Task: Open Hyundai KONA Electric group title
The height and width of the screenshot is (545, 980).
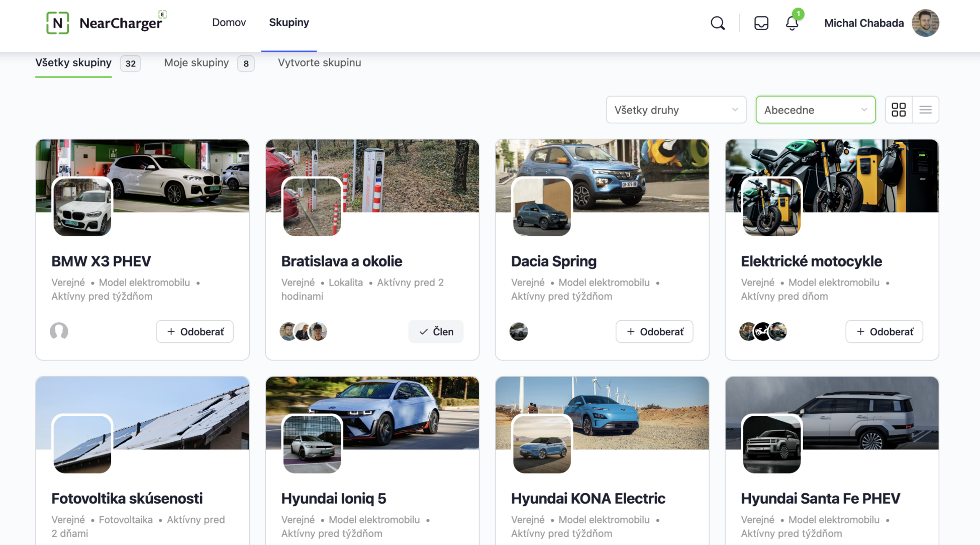Action: (x=588, y=499)
